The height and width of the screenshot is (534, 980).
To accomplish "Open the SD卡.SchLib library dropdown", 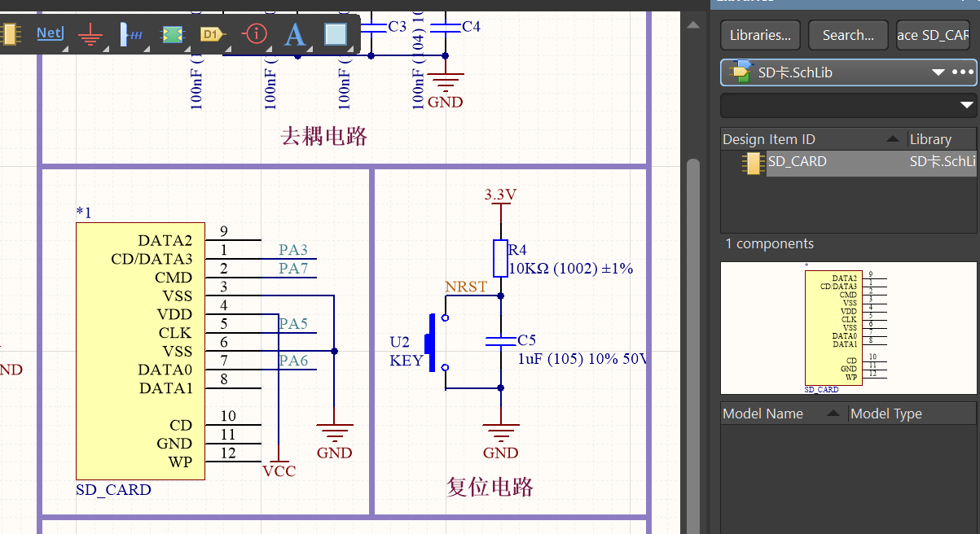I will (938, 72).
